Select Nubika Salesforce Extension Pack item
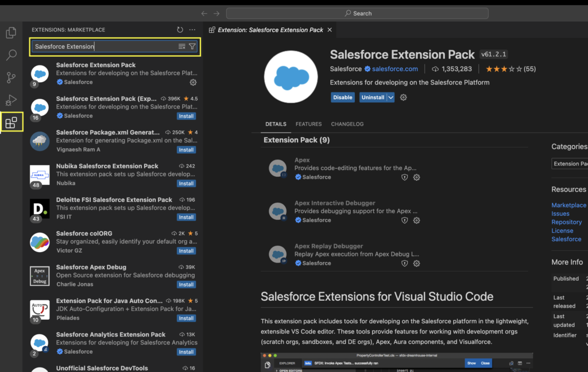Viewport: 588px width, 372px height. 114,175
